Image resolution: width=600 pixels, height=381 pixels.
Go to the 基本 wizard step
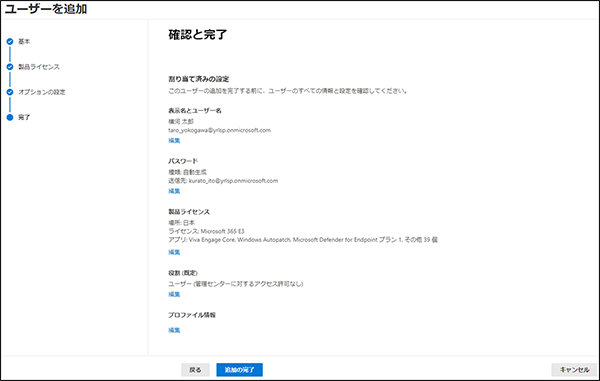[24, 41]
